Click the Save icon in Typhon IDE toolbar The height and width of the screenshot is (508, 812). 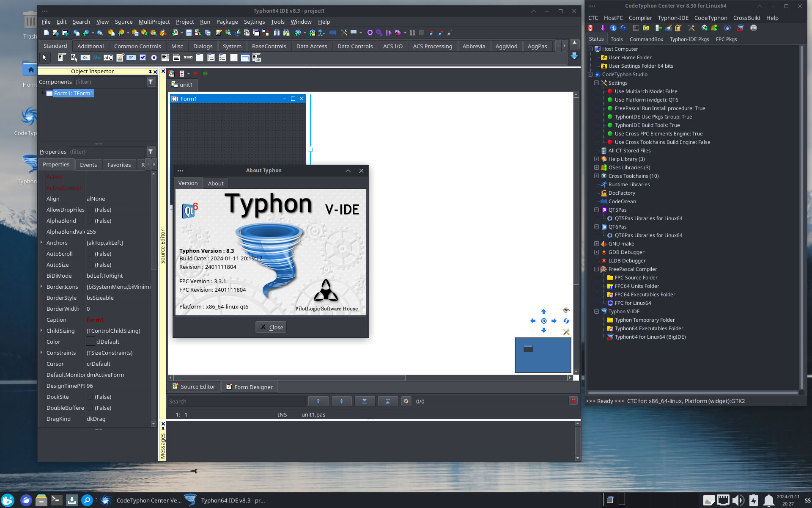click(189, 33)
